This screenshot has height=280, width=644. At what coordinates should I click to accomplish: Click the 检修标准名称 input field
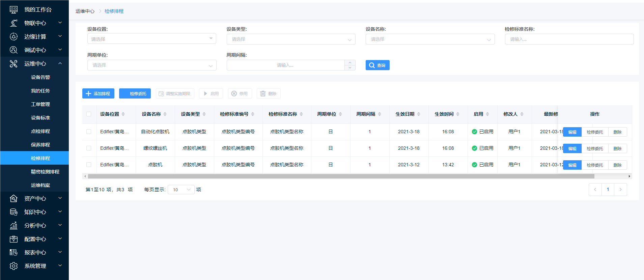coord(569,39)
